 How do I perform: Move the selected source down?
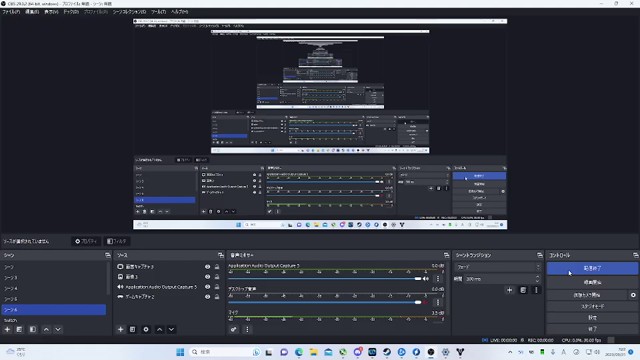[171, 329]
